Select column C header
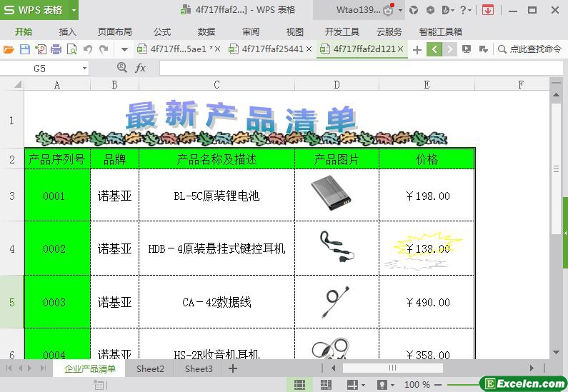The image size is (568, 392). [x=216, y=85]
